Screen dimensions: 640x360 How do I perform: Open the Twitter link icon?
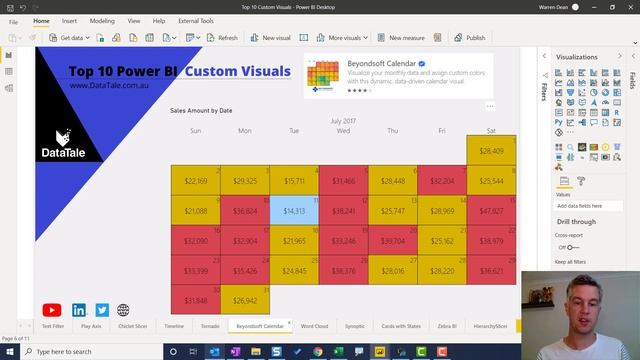coord(102,310)
